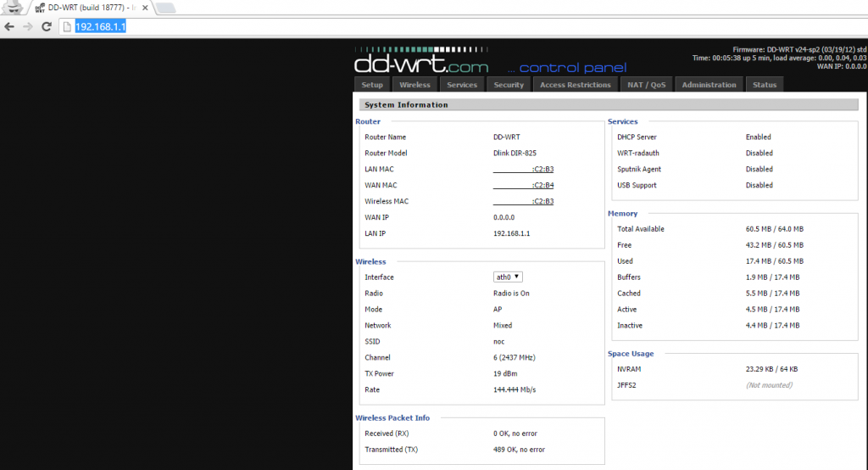Image resolution: width=868 pixels, height=470 pixels.
Task: Click the browser forward arrow
Action: pos(28,26)
